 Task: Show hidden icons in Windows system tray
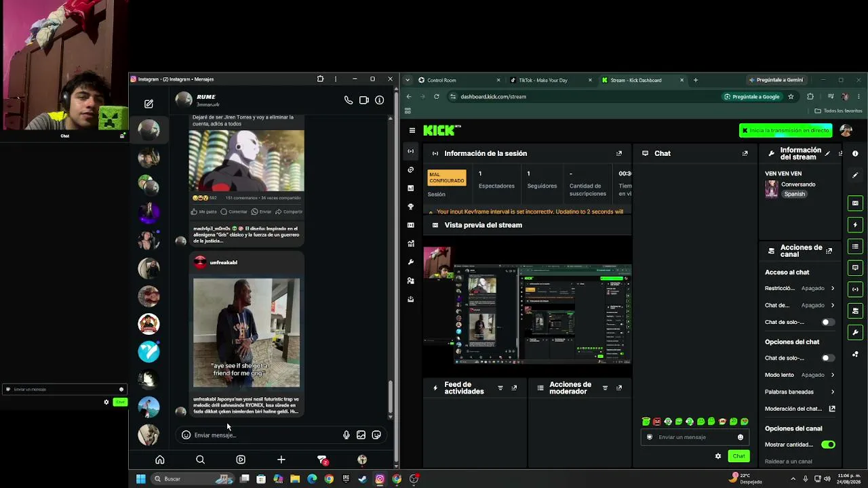pos(793,479)
